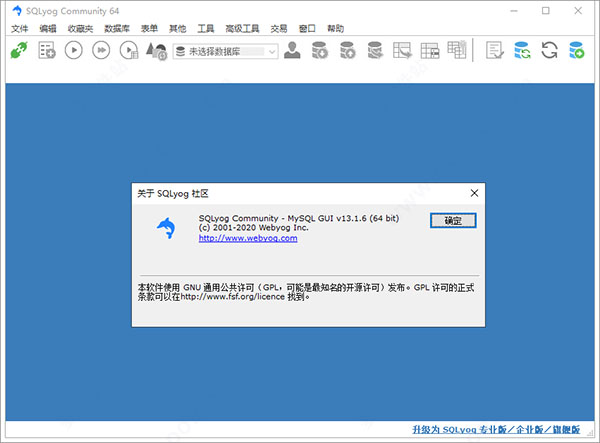
Task: Open the 文件 menu
Action: pyautogui.click(x=20, y=29)
